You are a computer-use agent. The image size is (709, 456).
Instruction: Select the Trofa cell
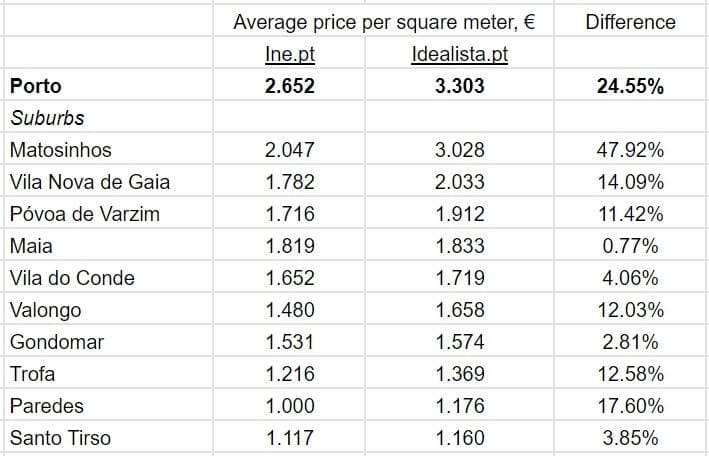click(x=32, y=374)
